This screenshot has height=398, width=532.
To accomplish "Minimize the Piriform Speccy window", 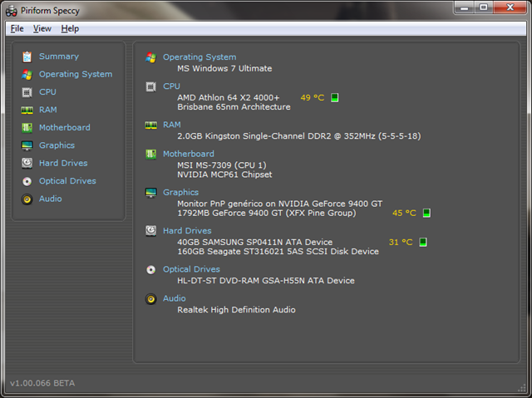I will tap(465, 7).
